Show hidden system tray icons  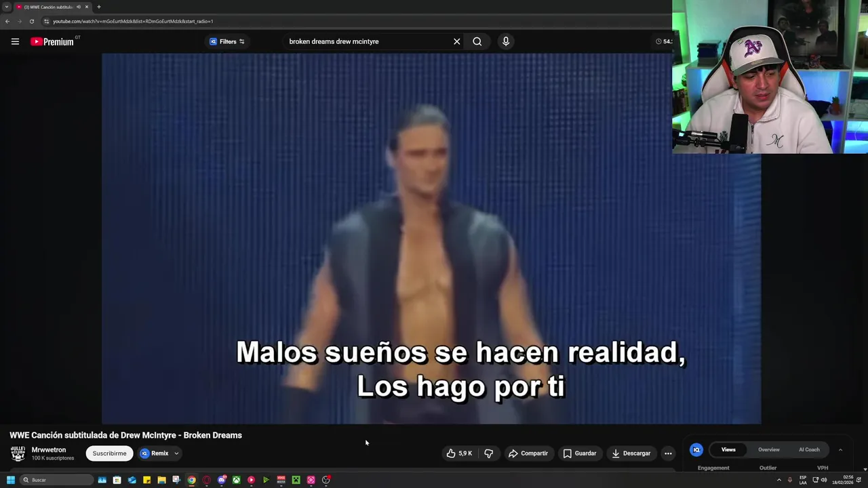tap(778, 480)
